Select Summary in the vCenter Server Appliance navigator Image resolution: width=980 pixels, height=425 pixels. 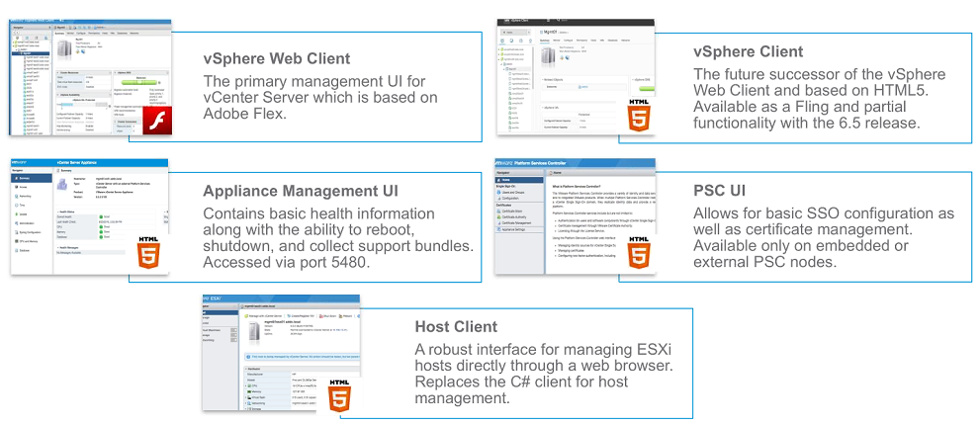tap(32, 178)
